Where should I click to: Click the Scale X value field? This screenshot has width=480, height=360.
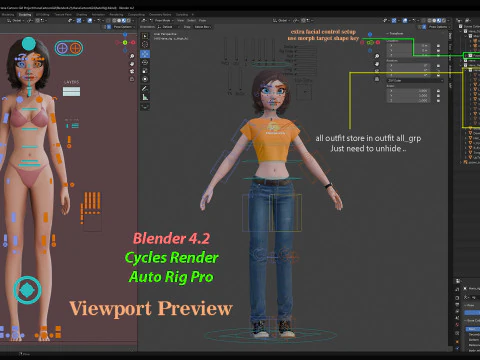[x=410, y=91]
